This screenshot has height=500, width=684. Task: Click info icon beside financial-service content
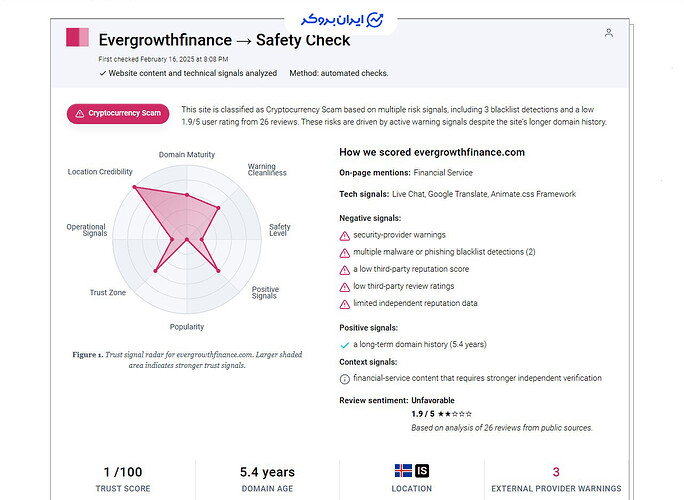(x=345, y=379)
